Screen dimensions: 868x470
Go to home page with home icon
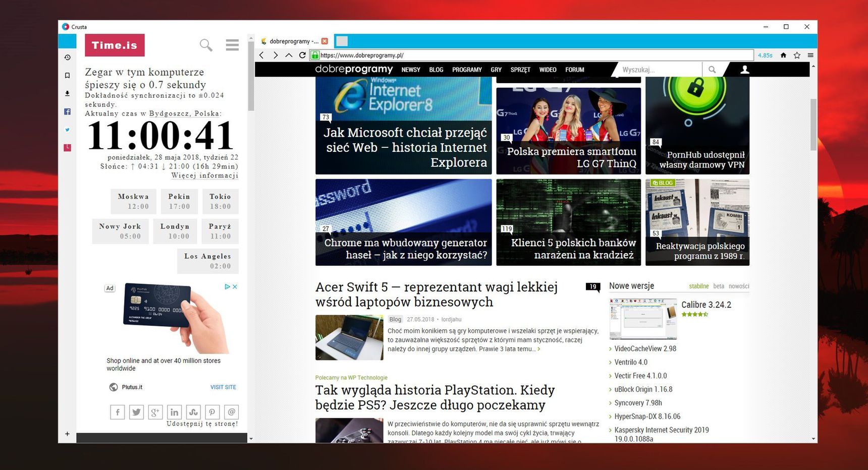783,55
